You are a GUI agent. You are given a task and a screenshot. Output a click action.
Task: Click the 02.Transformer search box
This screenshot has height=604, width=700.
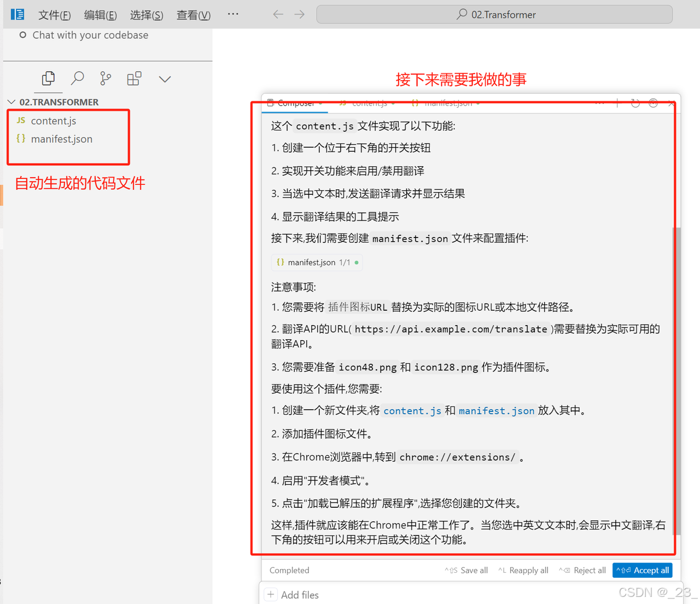pyautogui.click(x=494, y=14)
